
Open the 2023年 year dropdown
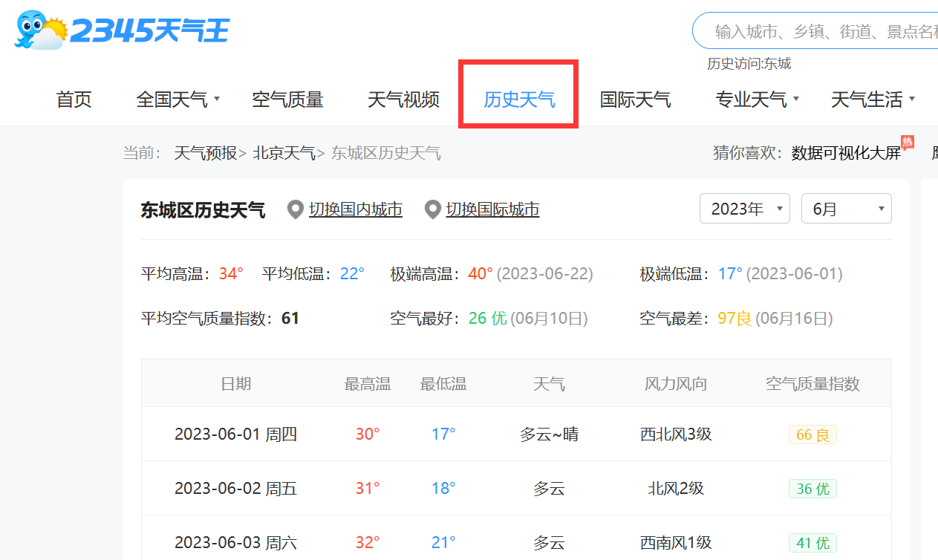[x=745, y=209]
